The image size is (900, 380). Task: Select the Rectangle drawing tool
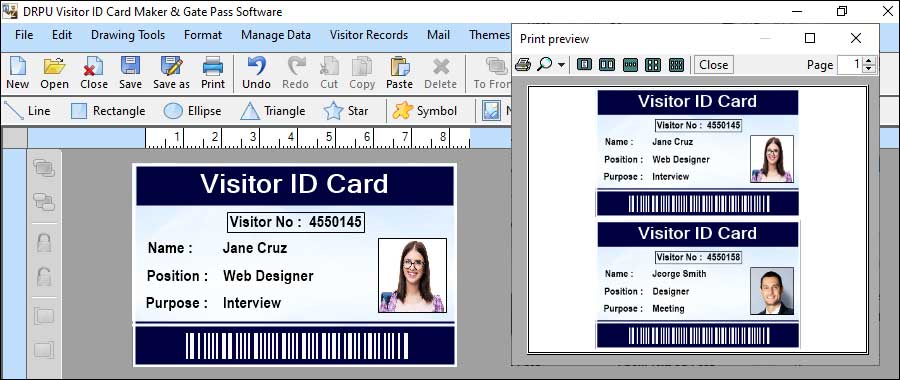coord(108,111)
